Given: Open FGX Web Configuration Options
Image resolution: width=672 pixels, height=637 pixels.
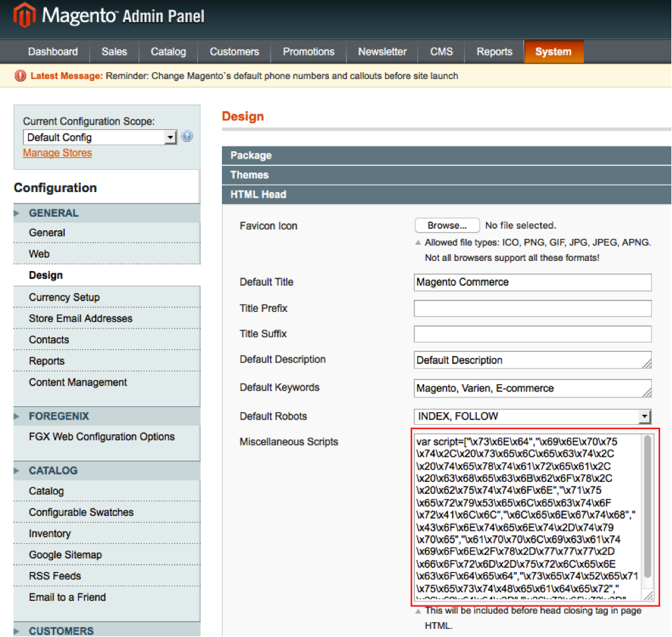Looking at the screenshot, I should [102, 437].
